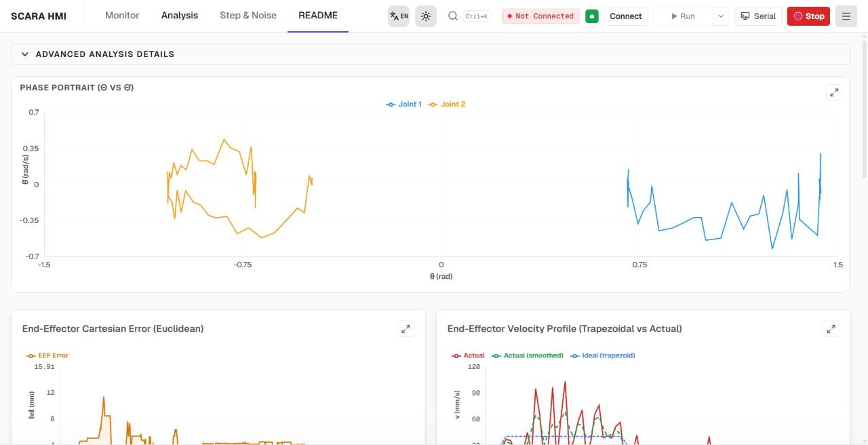
Task: Toggle Joint 2 legend series
Action: coord(447,104)
